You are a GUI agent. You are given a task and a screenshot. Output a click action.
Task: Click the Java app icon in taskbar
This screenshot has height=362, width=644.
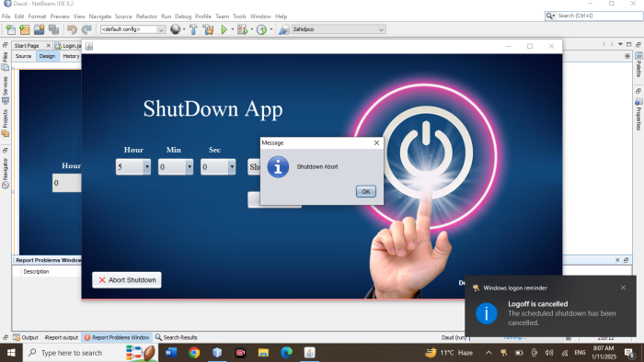click(x=310, y=353)
